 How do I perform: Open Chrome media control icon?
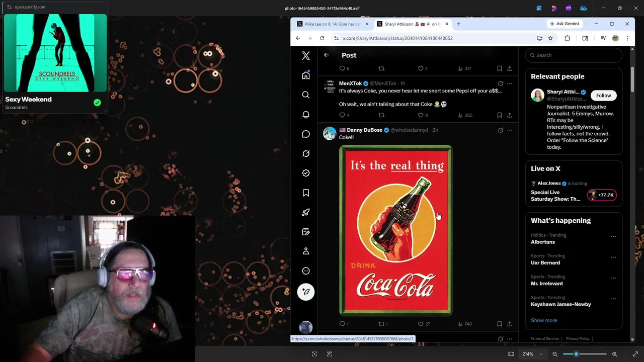[x=603, y=38]
